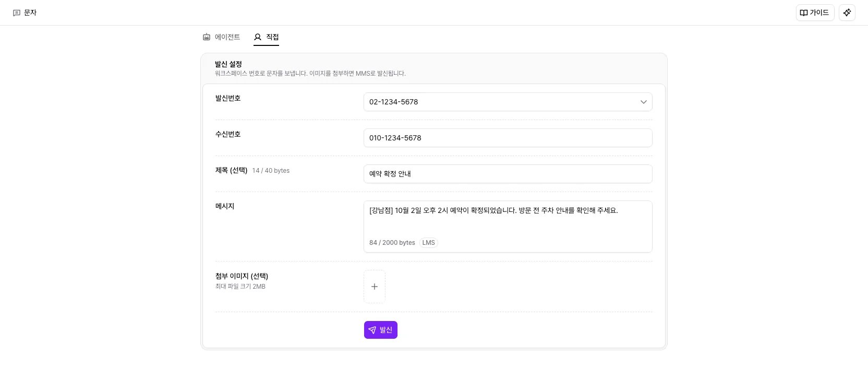Click the 수신번호 input field
The width and height of the screenshot is (868, 368).
pyautogui.click(x=508, y=138)
